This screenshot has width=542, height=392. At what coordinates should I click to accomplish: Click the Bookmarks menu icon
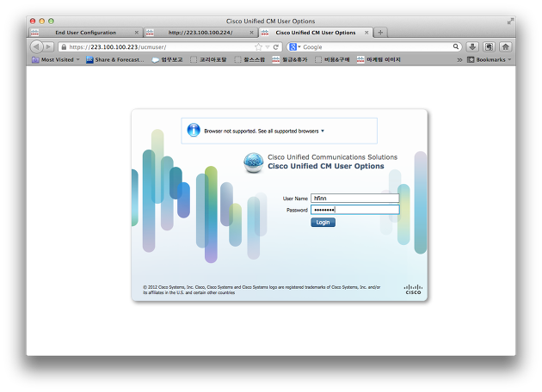[x=471, y=60]
